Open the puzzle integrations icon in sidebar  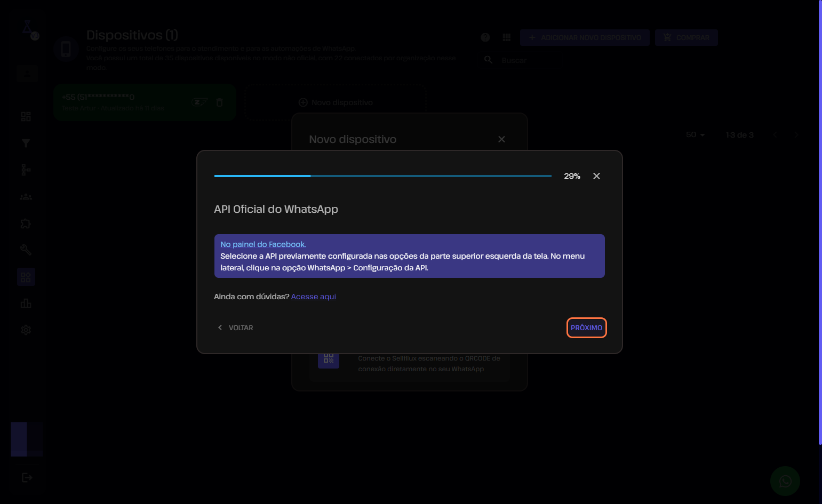[26, 223]
